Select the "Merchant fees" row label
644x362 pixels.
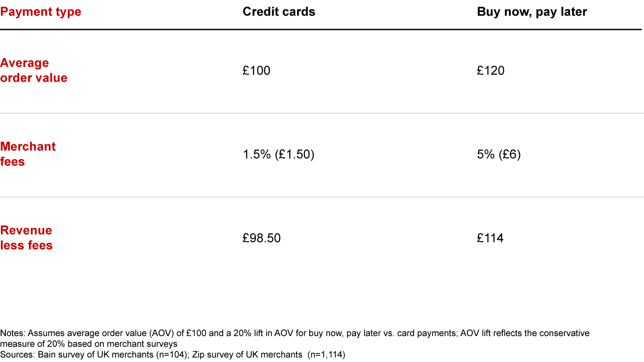click(28, 154)
